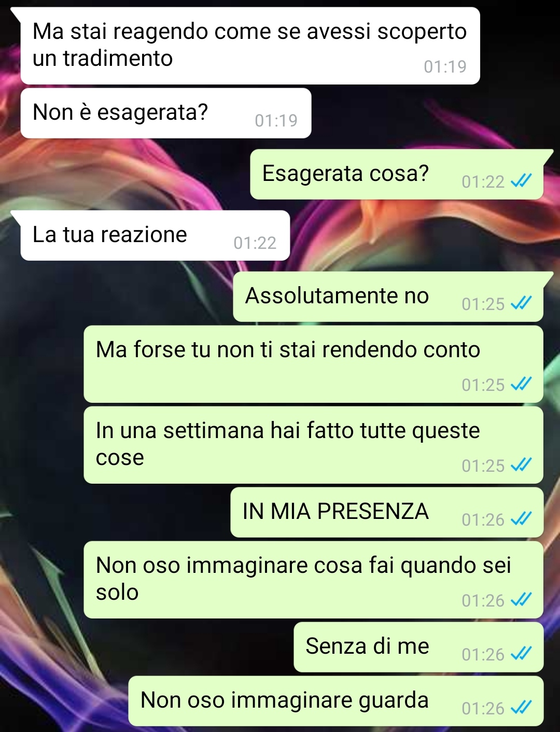Select the 'IN MIA PRESENZA' message text
The width and height of the screenshot is (560, 732).
pos(335,512)
